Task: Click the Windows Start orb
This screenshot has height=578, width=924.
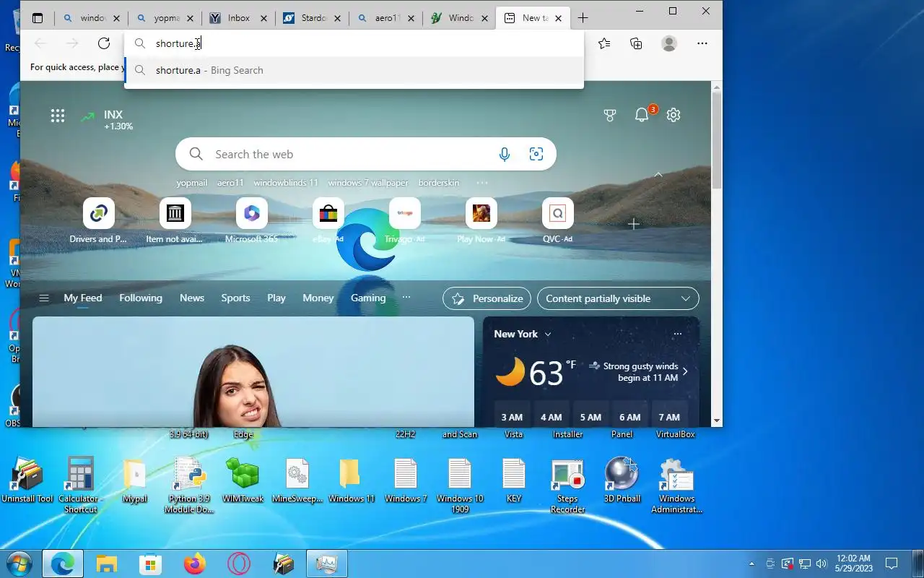Action: tap(19, 564)
